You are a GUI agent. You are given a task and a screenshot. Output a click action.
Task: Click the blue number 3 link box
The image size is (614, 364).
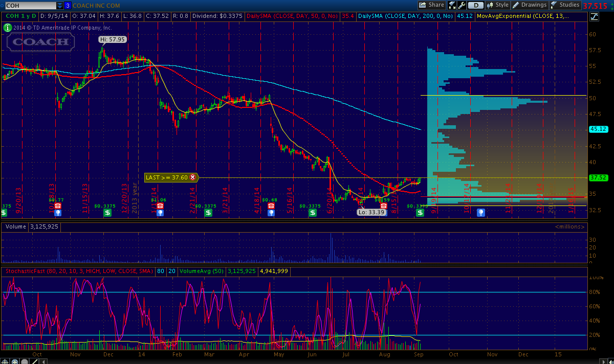[68, 5]
